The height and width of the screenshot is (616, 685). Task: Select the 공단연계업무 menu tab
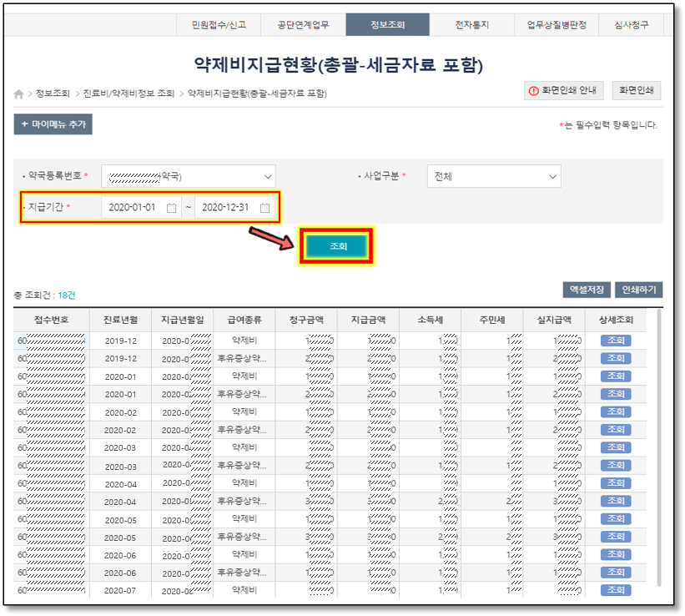coord(303,25)
